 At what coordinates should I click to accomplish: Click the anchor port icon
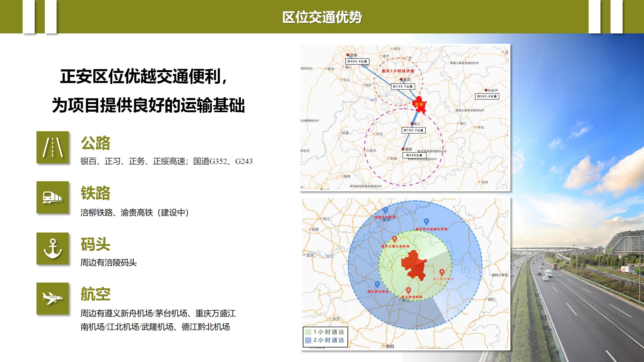point(52,248)
